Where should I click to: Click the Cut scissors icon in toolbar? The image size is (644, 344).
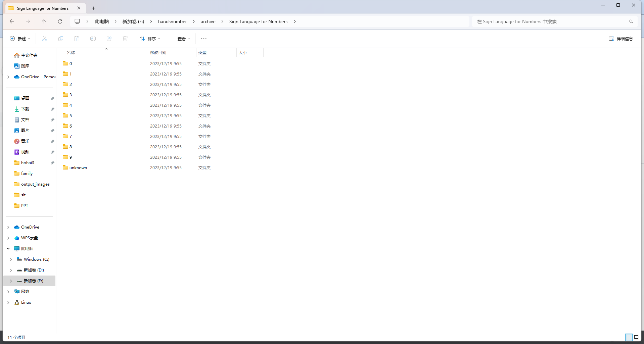point(45,39)
